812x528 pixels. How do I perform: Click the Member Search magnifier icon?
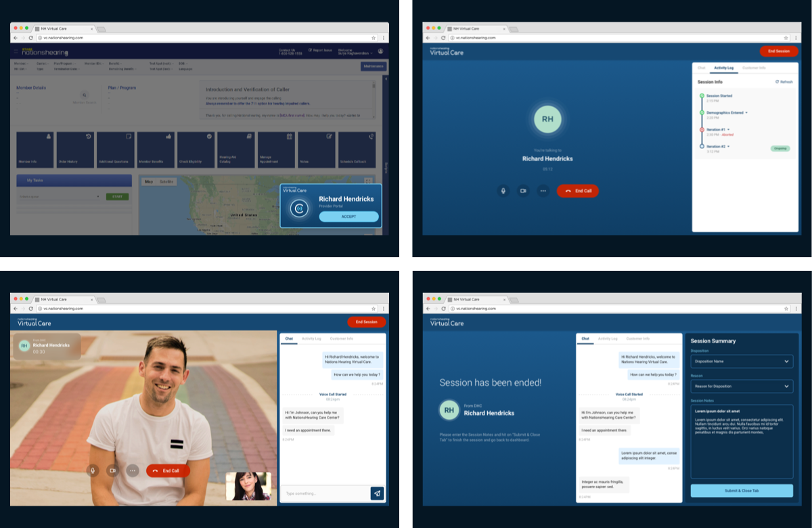[x=85, y=95]
